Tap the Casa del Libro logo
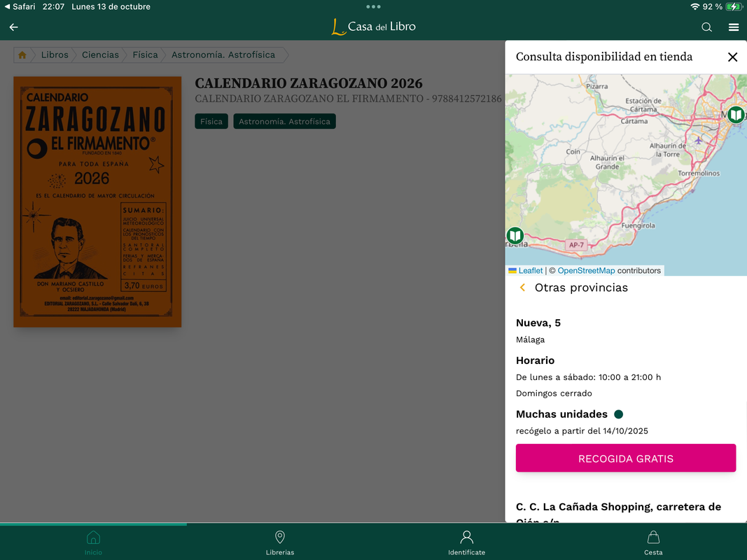747x560 pixels. click(x=374, y=27)
